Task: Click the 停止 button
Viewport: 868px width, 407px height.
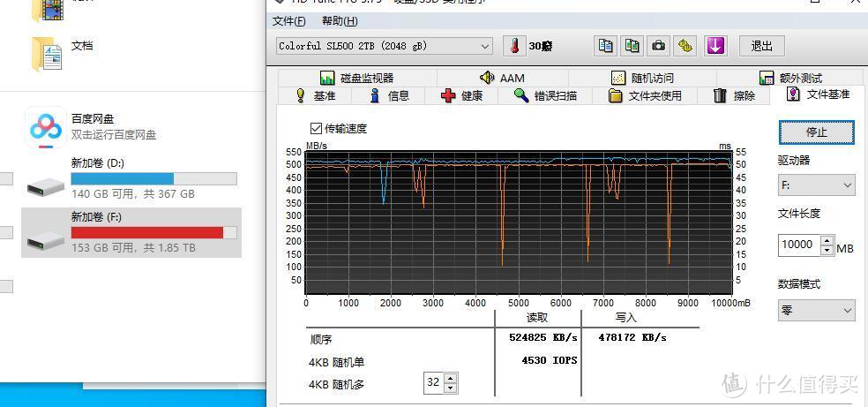Action: 817,132
